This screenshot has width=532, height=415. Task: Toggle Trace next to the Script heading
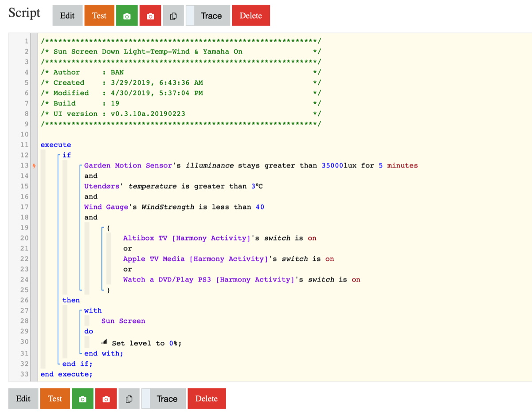pyautogui.click(x=208, y=16)
